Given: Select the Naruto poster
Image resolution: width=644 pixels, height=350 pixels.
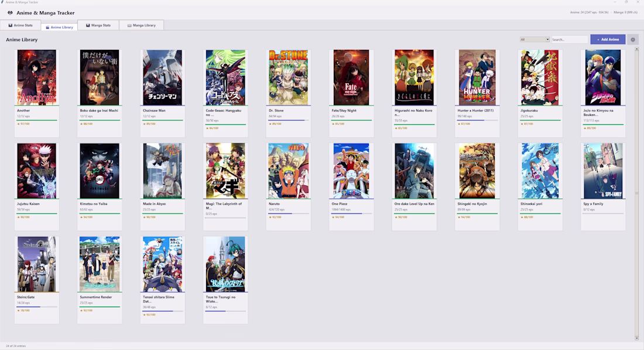Looking at the screenshot, I should (x=288, y=171).
